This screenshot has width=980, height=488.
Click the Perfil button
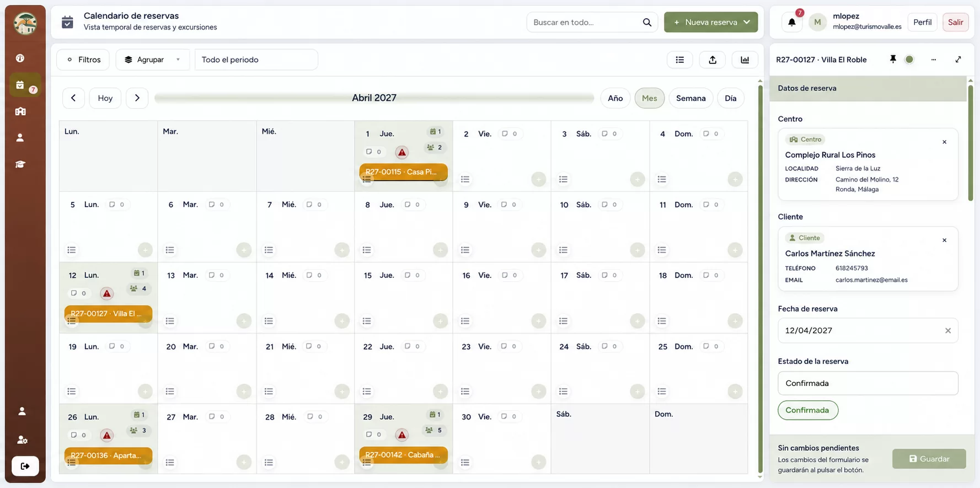click(923, 22)
